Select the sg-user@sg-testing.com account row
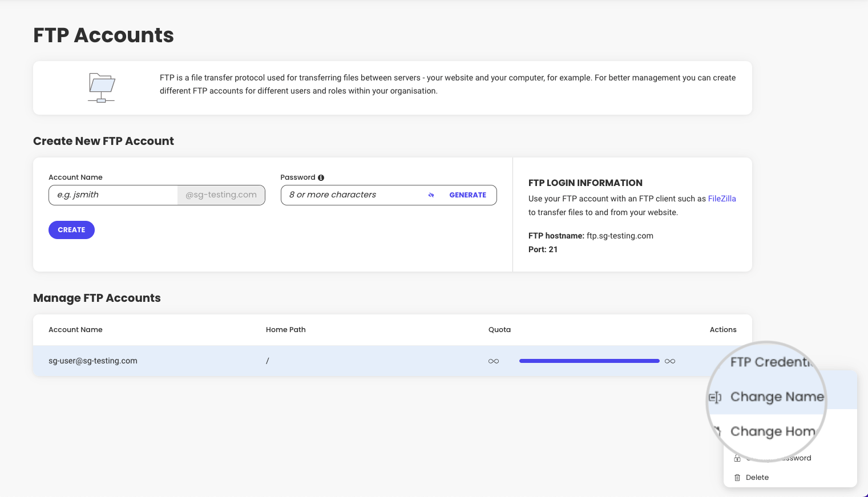 pos(393,361)
